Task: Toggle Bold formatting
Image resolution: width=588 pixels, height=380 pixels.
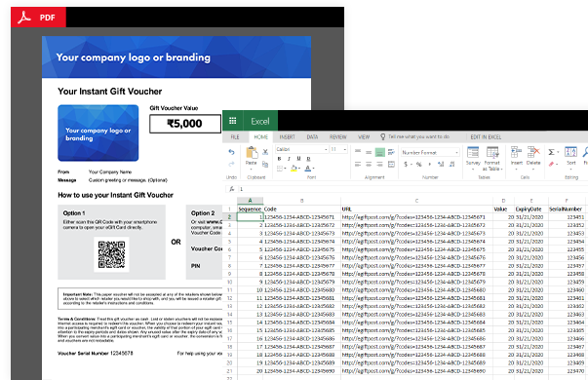Action: [279, 159]
